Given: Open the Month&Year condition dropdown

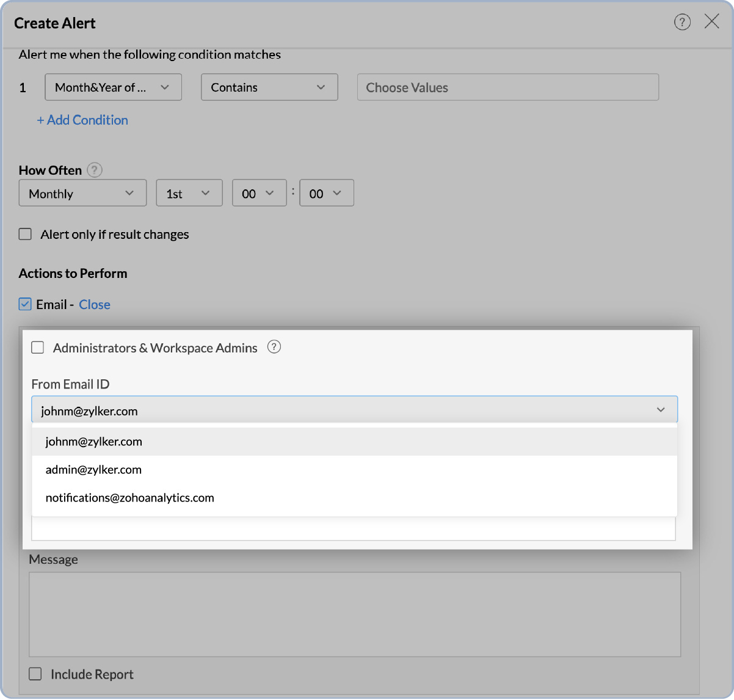Looking at the screenshot, I should point(113,87).
